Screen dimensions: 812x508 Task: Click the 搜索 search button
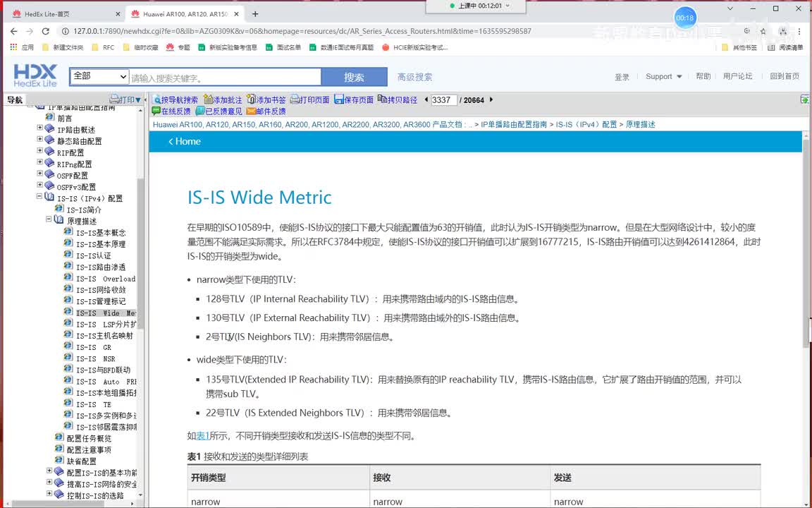tap(355, 77)
